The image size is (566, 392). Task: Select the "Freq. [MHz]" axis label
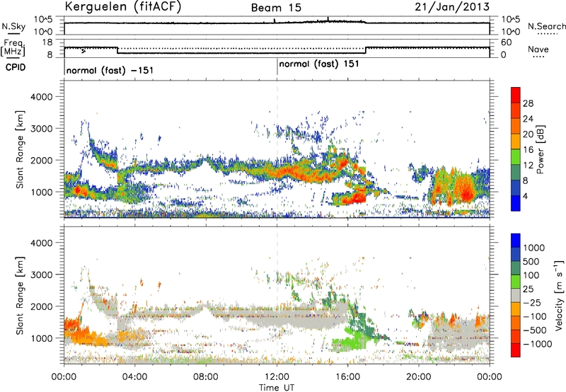point(13,48)
